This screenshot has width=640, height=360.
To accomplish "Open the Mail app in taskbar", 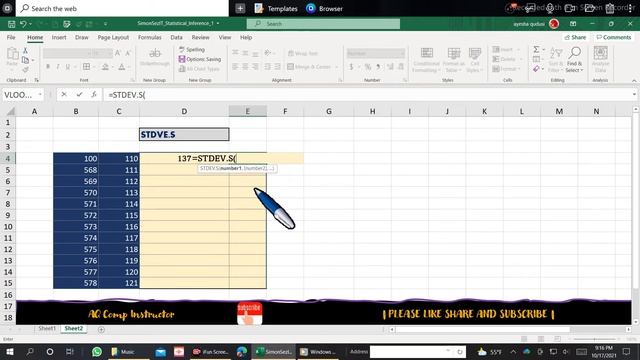I will pyautogui.click(x=160, y=351).
